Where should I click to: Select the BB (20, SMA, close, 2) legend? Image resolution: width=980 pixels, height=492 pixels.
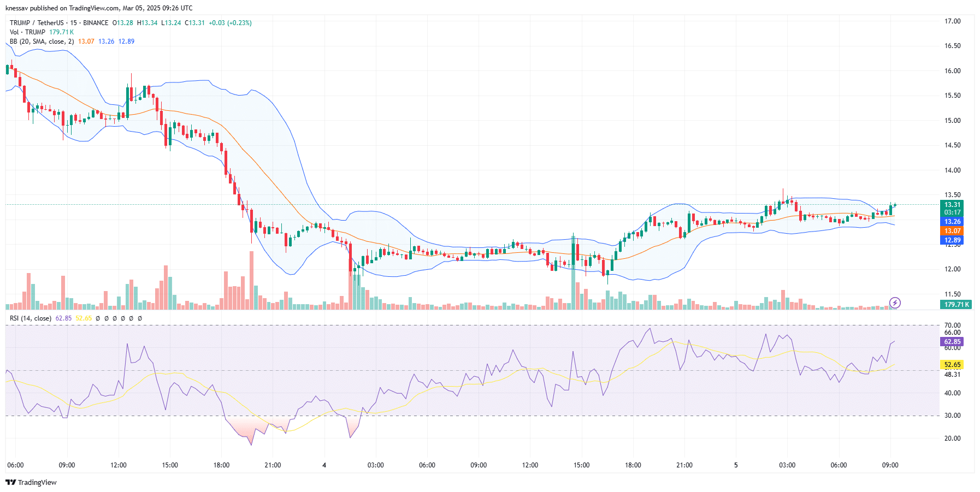[x=42, y=42]
